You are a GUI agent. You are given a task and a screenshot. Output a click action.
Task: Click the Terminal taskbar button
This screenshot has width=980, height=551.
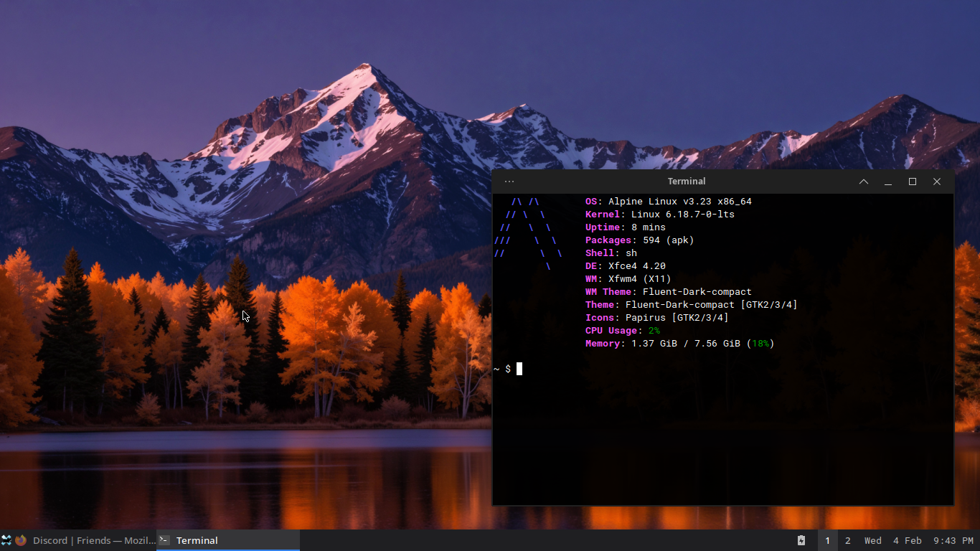point(228,540)
